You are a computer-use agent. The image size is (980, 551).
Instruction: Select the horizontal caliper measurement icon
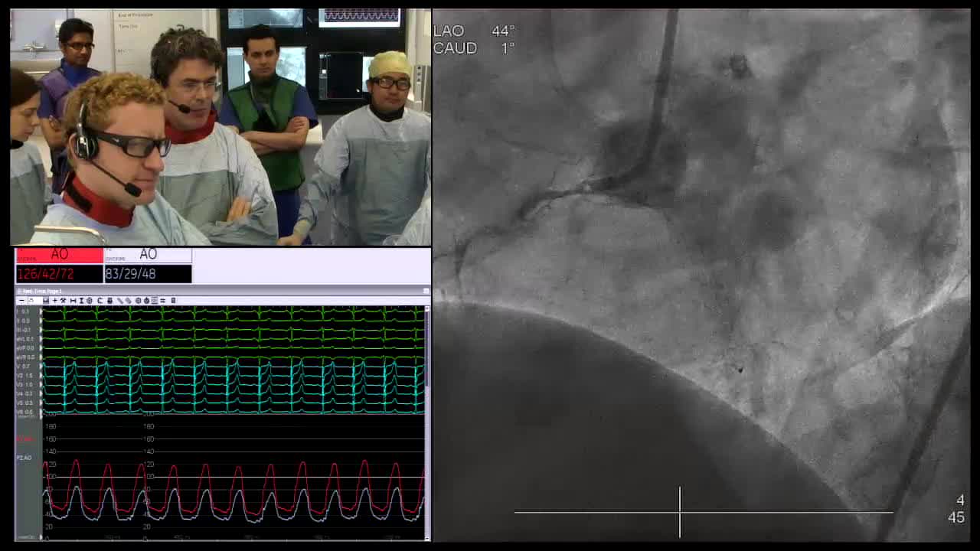pos(73,301)
